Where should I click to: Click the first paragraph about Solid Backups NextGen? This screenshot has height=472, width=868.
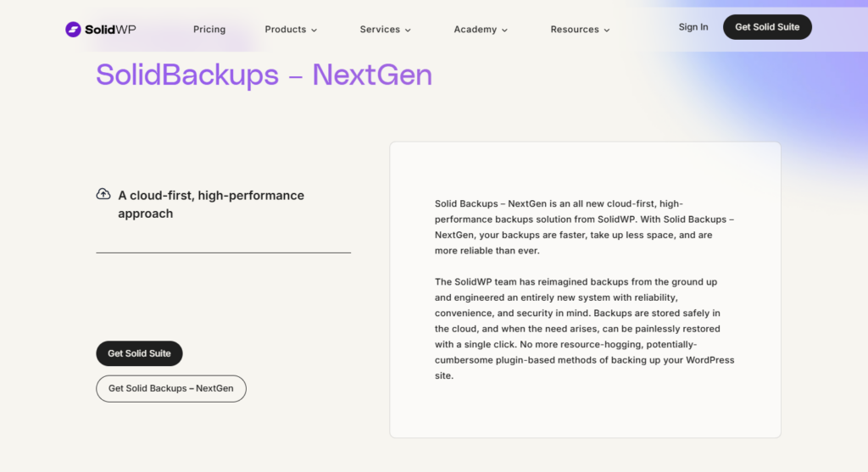584,227
